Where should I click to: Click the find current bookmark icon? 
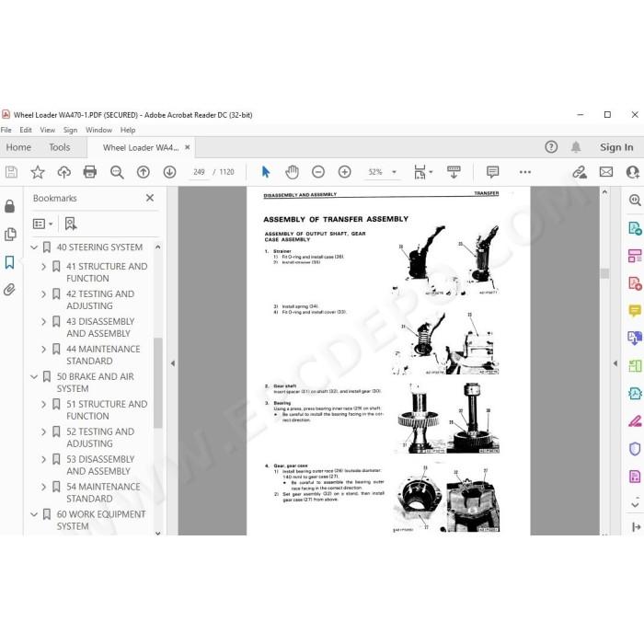(x=71, y=224)
